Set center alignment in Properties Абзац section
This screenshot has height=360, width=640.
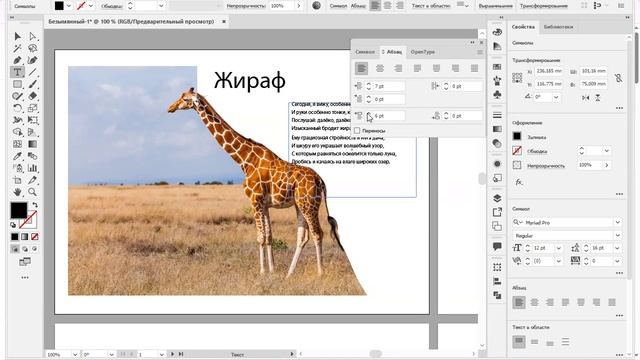(x=534, y=302)
